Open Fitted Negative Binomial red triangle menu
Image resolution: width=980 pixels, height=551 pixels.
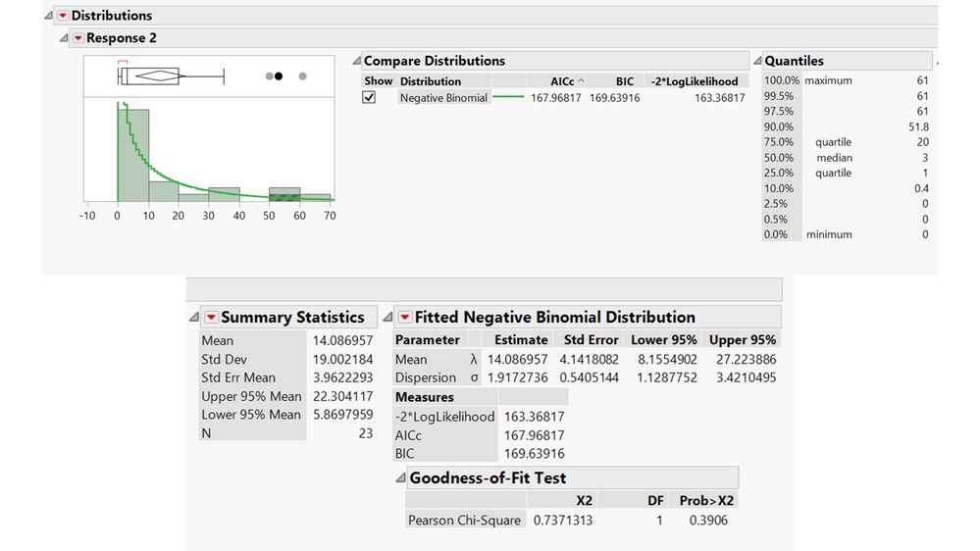coord(405,318)
